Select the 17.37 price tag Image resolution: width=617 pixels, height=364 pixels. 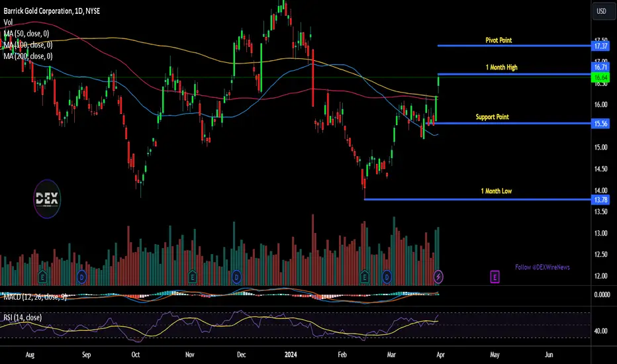tap(601, 46)
